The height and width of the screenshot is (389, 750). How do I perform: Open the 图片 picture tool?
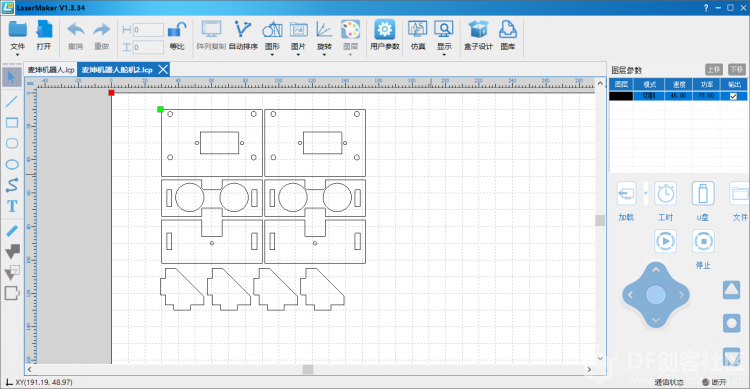[298, 30]
